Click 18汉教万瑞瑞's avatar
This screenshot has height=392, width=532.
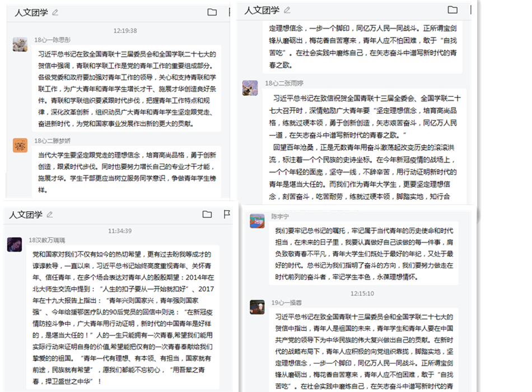point(15,244)
